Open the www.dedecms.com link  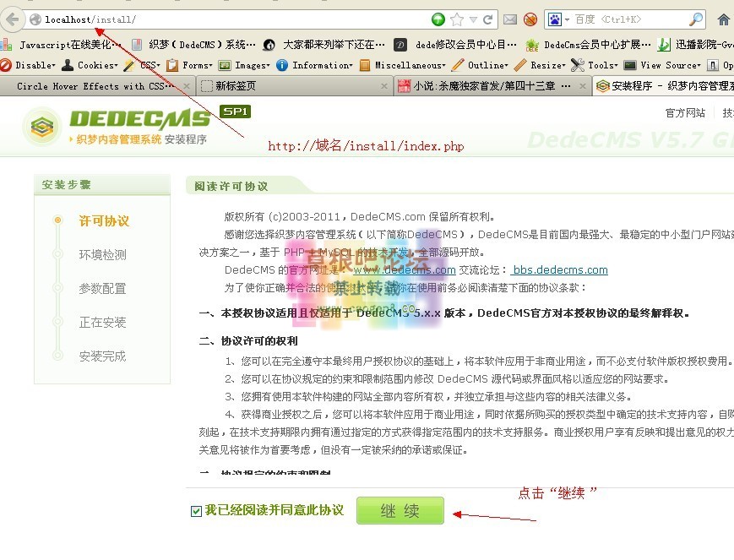(404, 270)
